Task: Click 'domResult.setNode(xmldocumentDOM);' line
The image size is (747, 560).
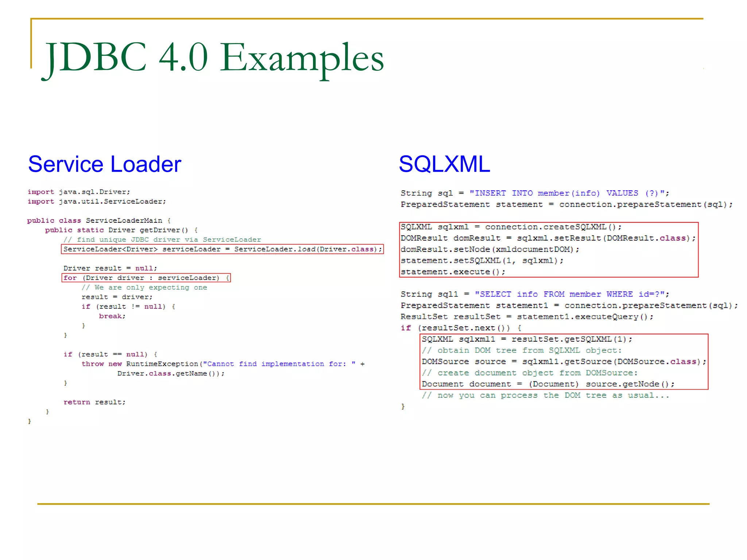Action: (x=490, y=249)
